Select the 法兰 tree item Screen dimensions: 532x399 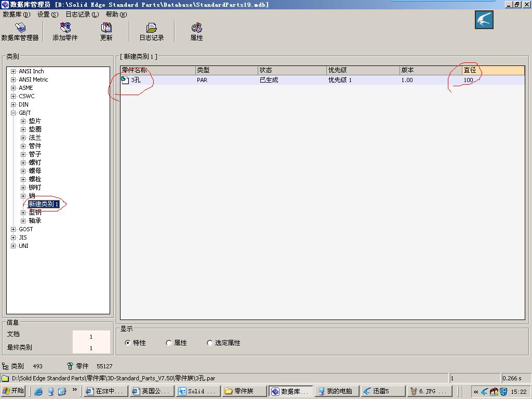pos(35,138)
